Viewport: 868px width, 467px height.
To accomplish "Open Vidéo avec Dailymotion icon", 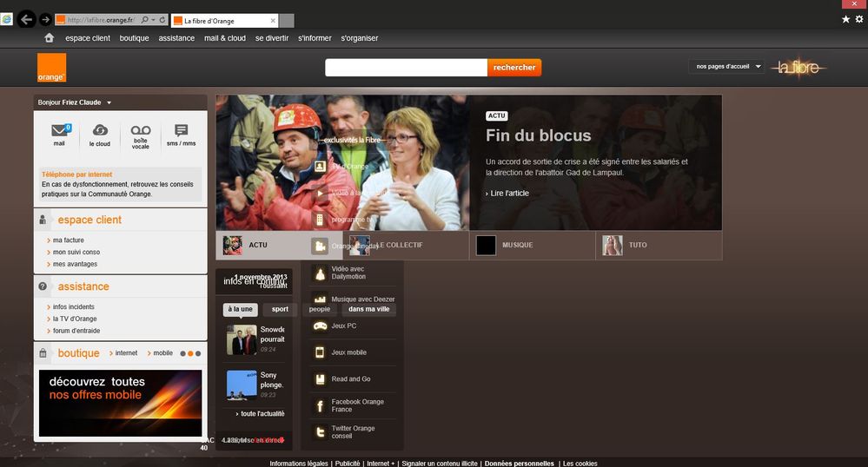I will tap(320, 273).
